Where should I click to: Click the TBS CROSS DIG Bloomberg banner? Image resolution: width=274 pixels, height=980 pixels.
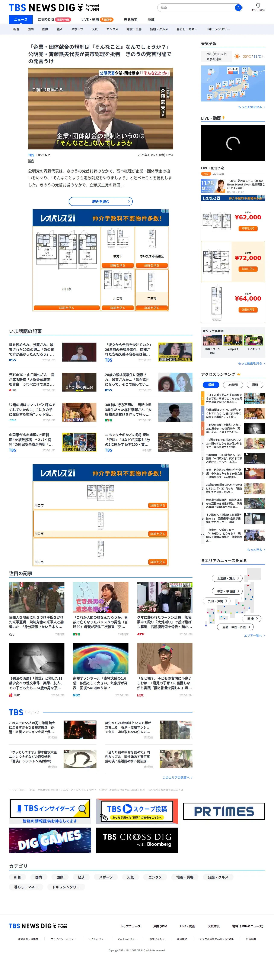pos(137,840)
